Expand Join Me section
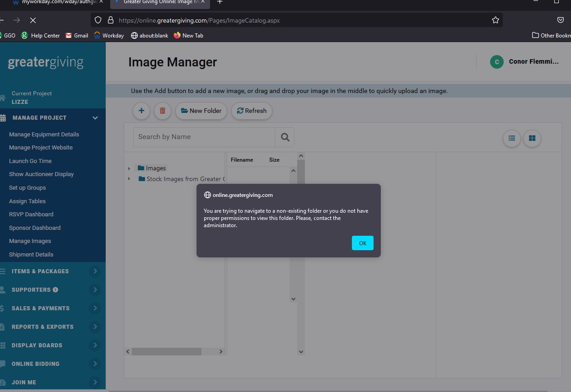 [95, 383]
